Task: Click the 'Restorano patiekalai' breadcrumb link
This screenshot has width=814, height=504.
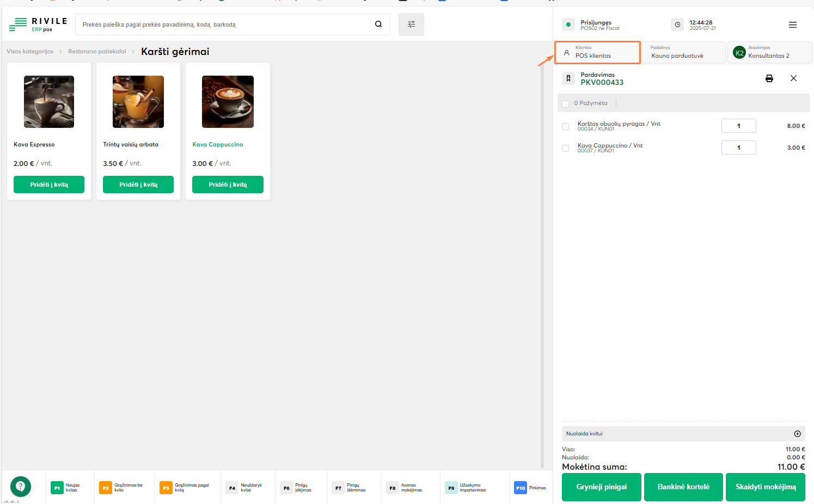Action: pos(97,52)
